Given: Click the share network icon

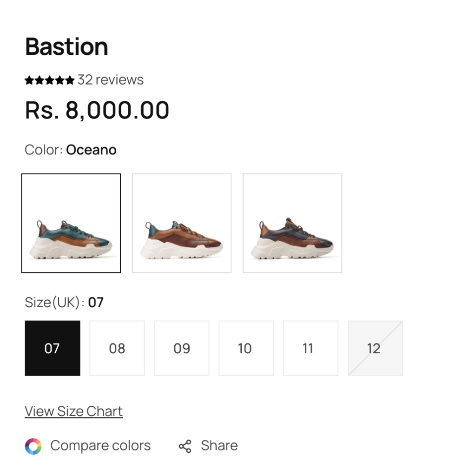Looking at the screenshot, I should click(185, 446).
